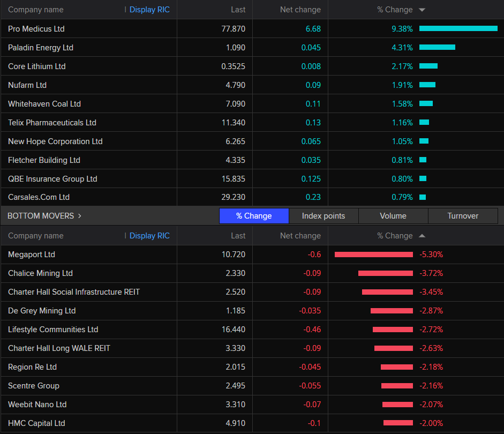Image resolution: width=504 pixels, height=434 pixels.
Task: Click the % Change header in top movers table
Action: click(x=395, y=10)
